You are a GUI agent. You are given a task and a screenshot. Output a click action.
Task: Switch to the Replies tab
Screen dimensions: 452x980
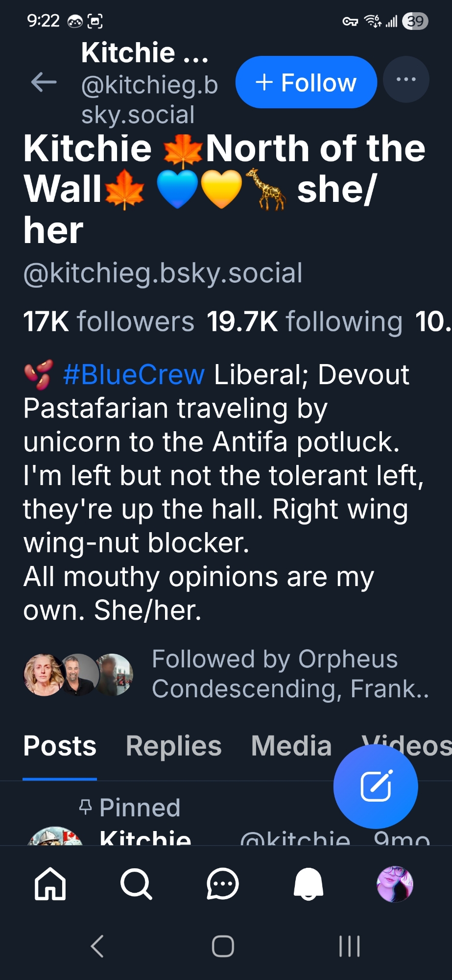[174, 746]
